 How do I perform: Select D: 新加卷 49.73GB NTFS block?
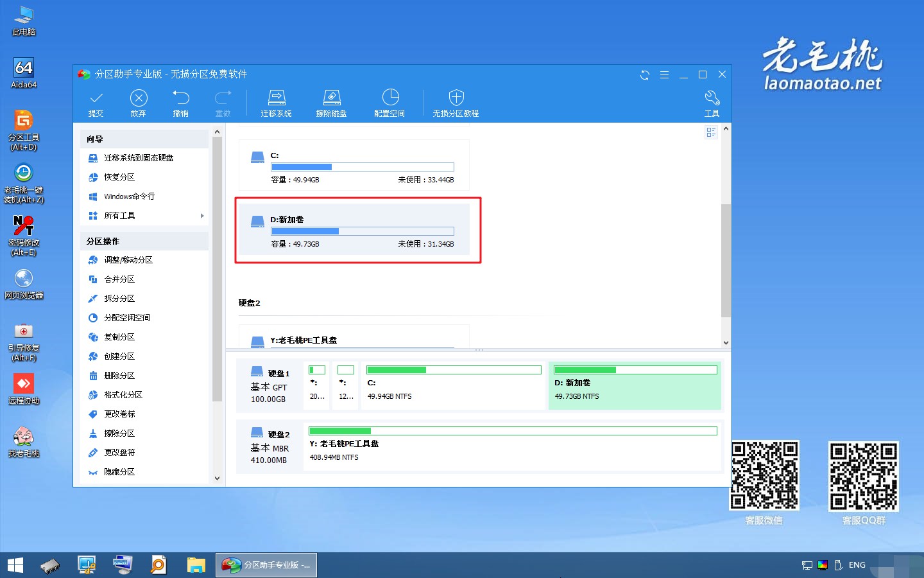coord(635,385)
